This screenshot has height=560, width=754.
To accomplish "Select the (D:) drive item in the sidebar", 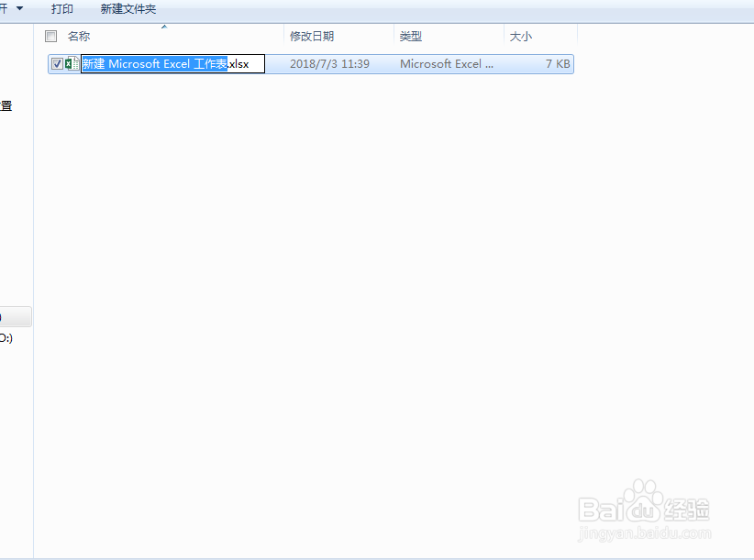I will pos(6,338).
